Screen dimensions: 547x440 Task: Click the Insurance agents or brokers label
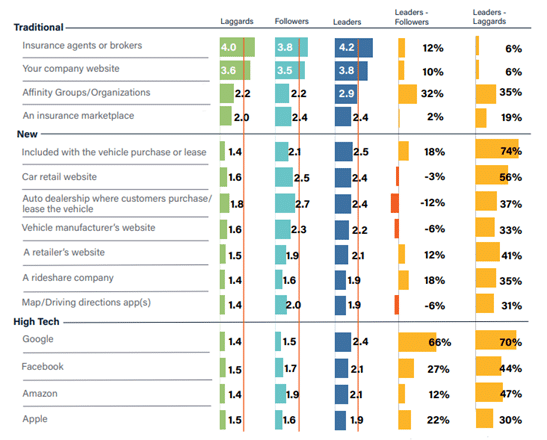pos(82,45)
